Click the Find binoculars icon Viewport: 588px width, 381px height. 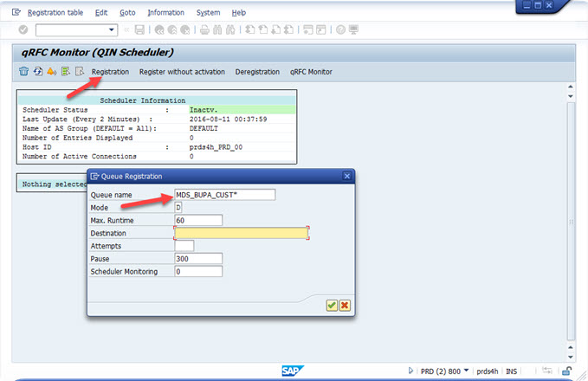coord(217,29)
